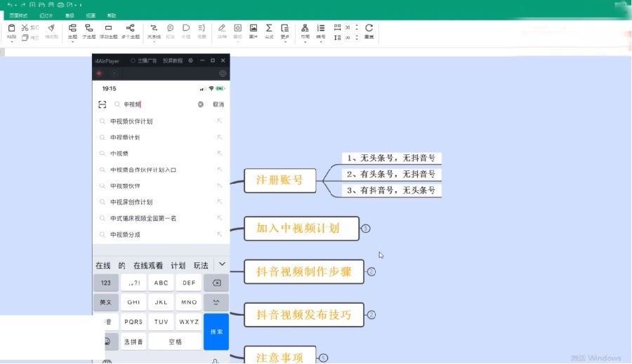Screen dimensions: 632x364
Task: Clear the phone search text with the X icon
Action: pyautogui.click(x=200, y=105)
